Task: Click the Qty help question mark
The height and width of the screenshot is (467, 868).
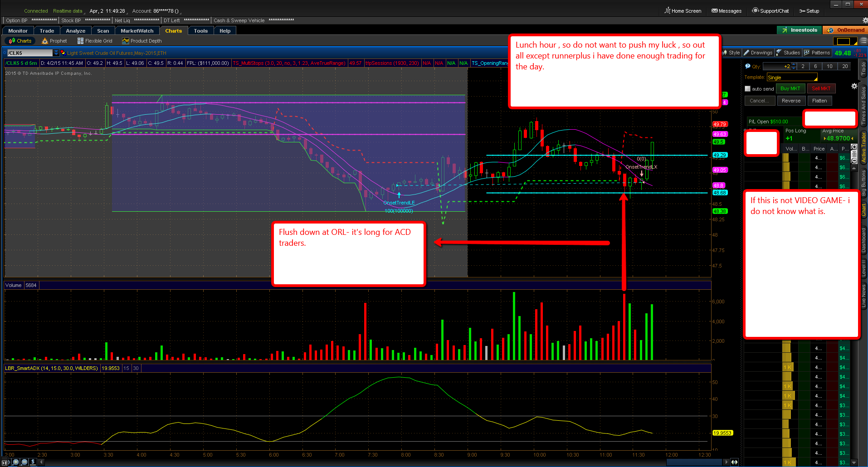Action: [x=748, y=66]
